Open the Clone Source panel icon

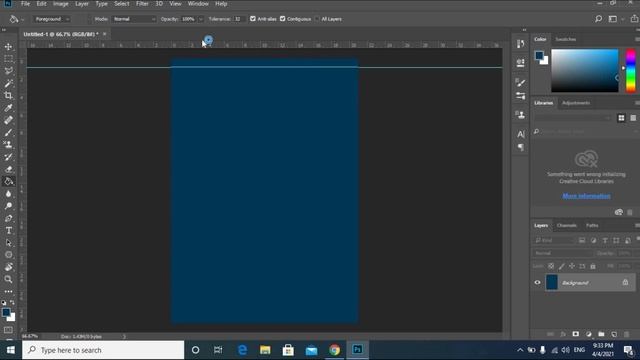pos(520,115)
